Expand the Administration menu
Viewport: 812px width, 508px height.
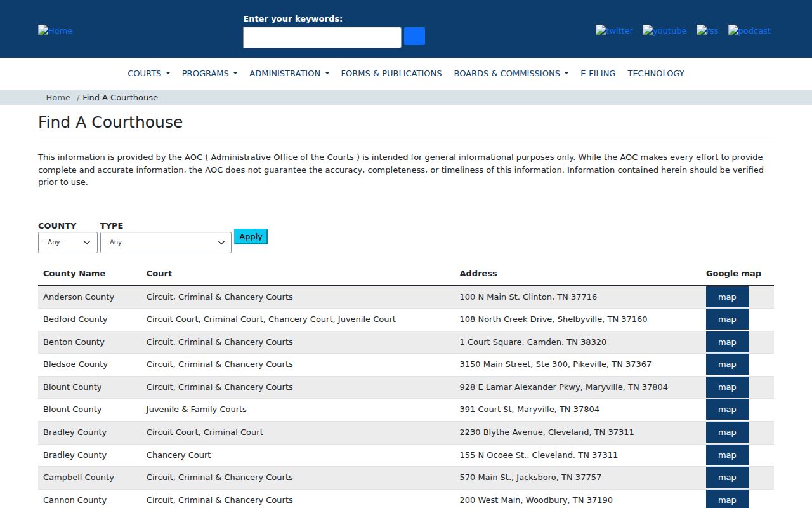289,73
